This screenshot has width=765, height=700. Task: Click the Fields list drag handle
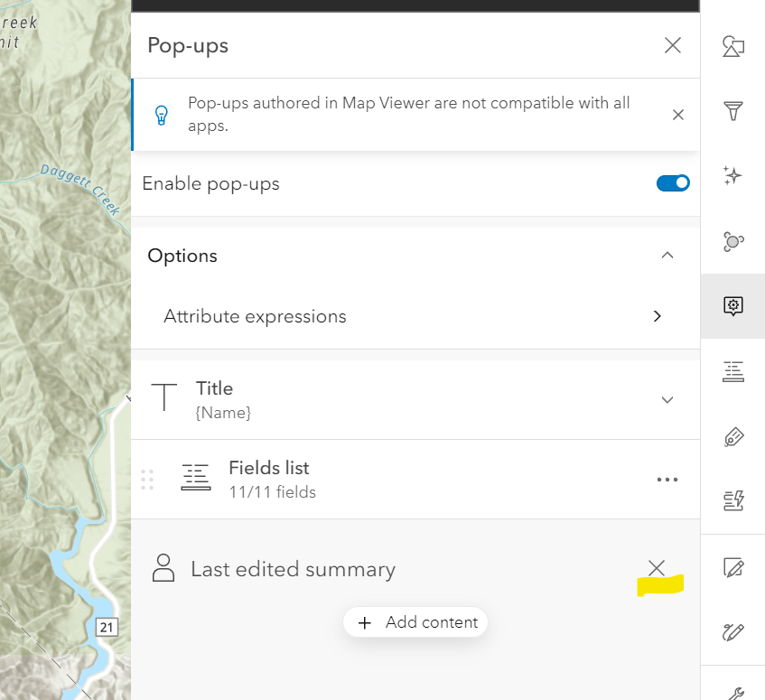pos(147,480)
